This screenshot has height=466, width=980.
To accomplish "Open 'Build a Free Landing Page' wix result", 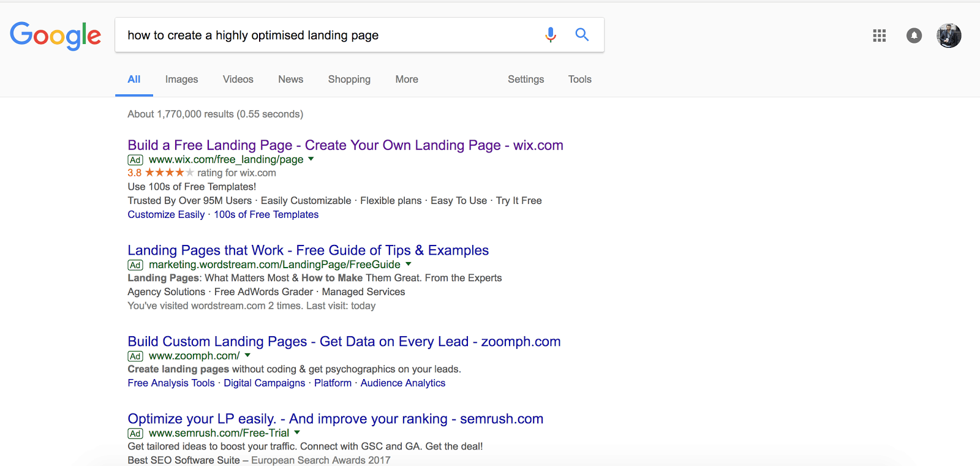I will coord(345,145).
